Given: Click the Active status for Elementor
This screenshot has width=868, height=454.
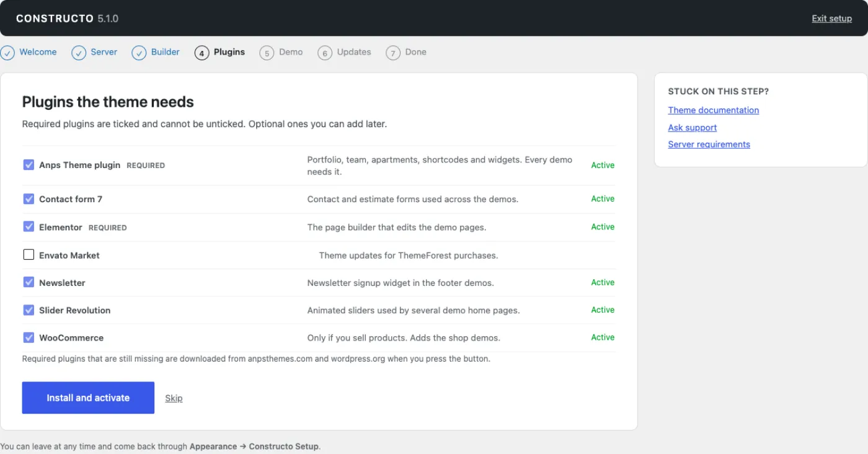Looking at the screenshot, I should coord(603,226).
